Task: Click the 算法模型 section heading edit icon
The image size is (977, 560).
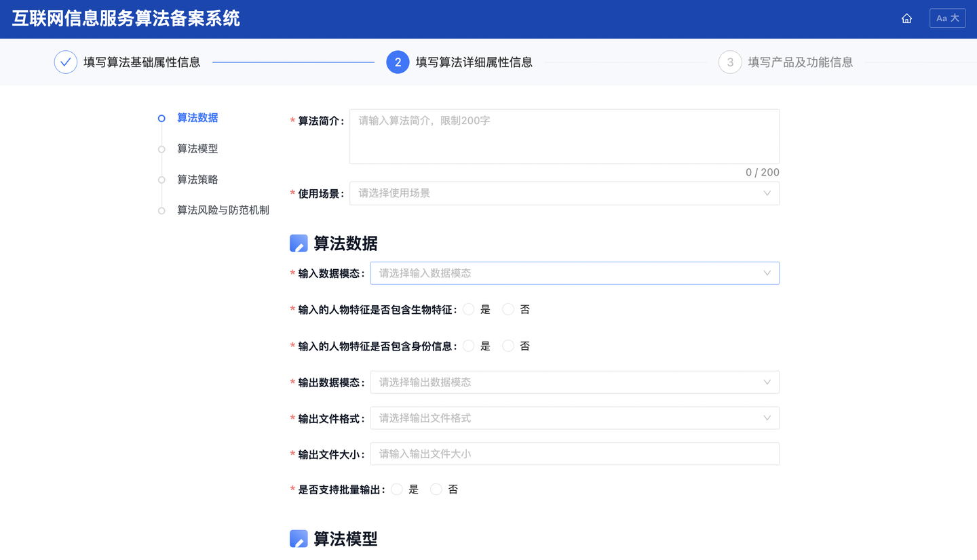Action: pyautogui.click(x=299, y=539)
